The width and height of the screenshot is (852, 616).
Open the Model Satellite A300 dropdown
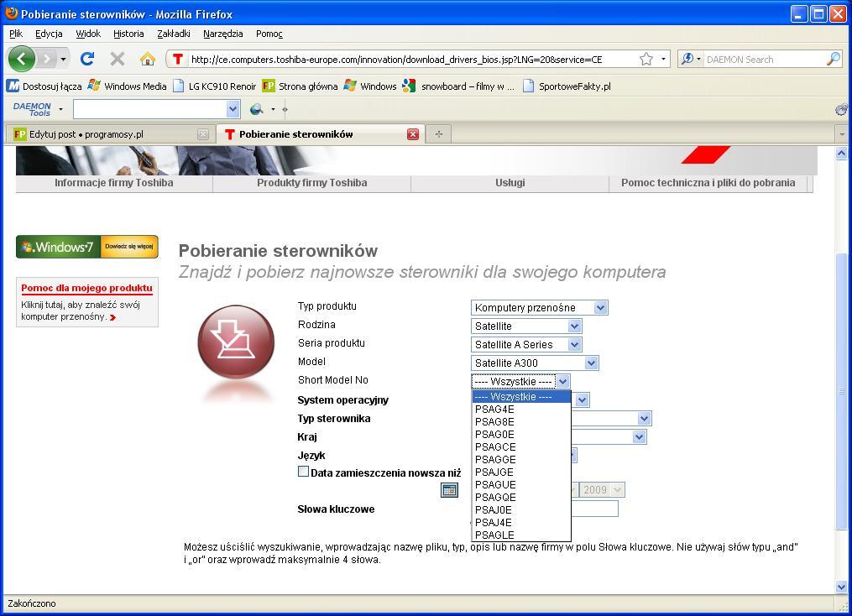click(x=535, y=363)
